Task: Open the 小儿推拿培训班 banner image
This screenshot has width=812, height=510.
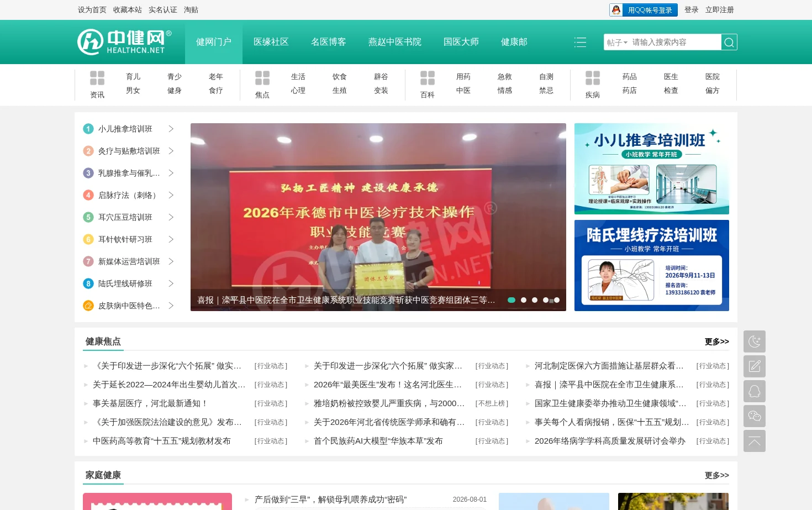Action: point(652,169)
